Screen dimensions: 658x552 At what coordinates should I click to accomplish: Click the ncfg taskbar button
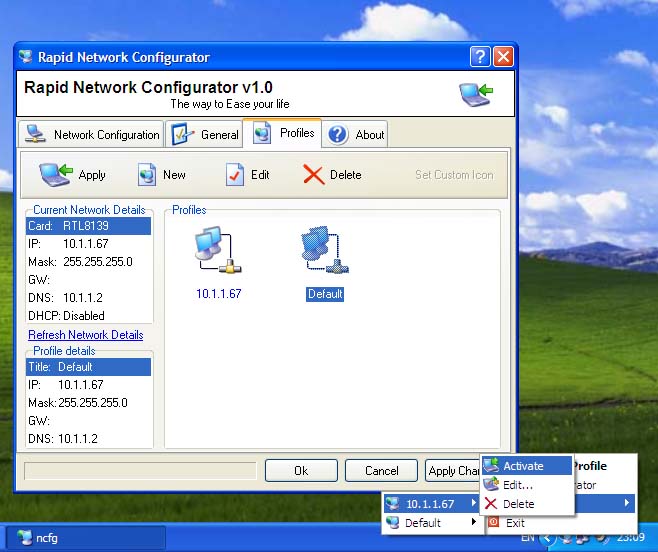point(85,538)
